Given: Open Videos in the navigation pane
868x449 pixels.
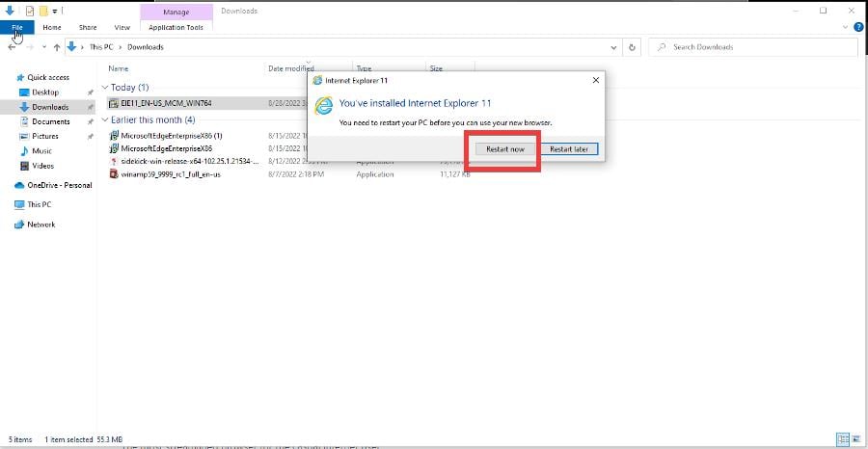Looking at the screenshot, I should pyautogui.click(x=42, y=166).
